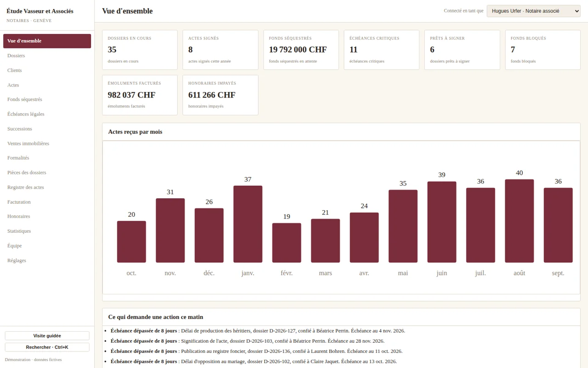Select the janv. bar with value 37
The height and width of the screenshot is (368, 588).
[x=248, y=224]
